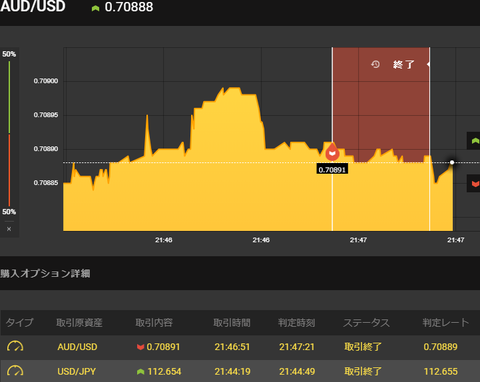Click 取引終了 status in AUD/USD row
This screenshot has width=480, height=382.
[363, 347]
